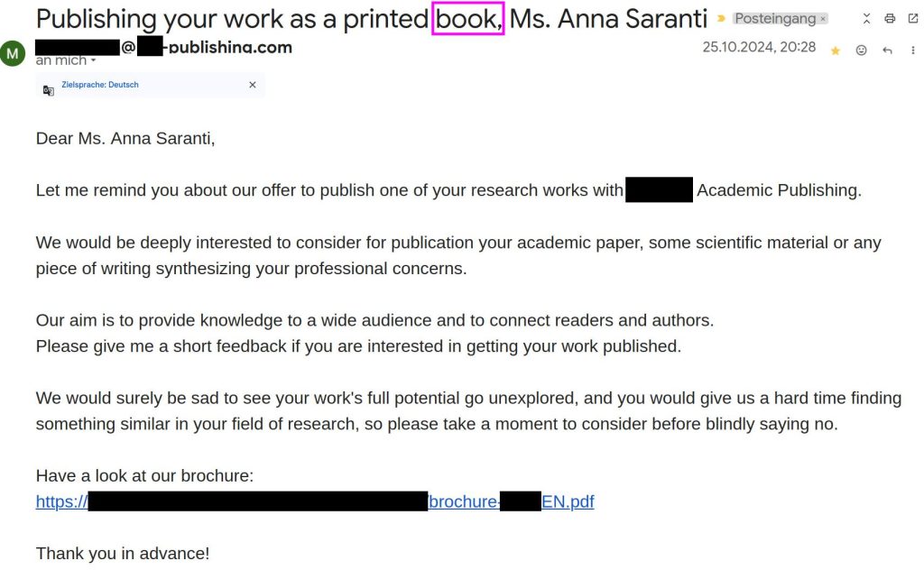Click the 'Thank you in advance!' line
The image size is (924, 570).
pos(123,554)
